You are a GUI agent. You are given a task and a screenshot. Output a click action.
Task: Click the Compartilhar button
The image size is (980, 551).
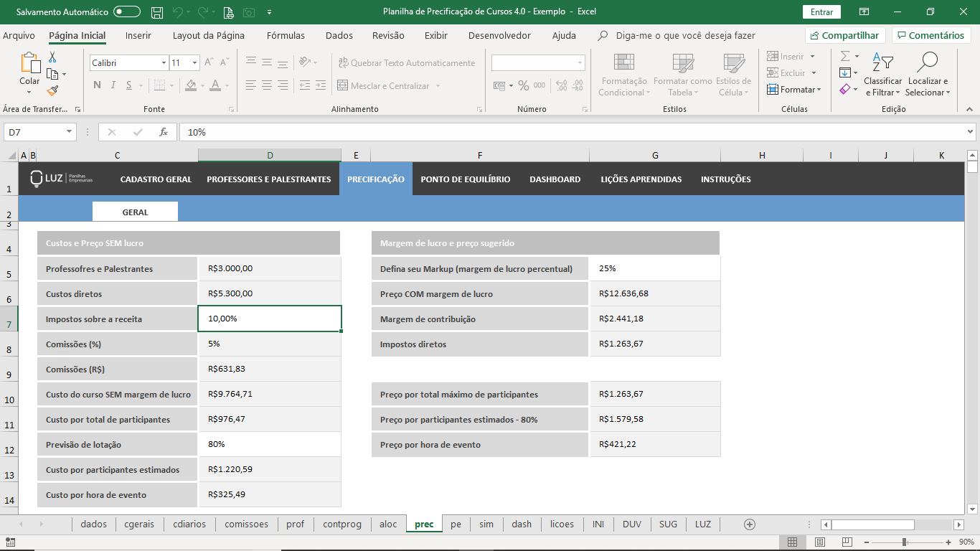[844, 35]
